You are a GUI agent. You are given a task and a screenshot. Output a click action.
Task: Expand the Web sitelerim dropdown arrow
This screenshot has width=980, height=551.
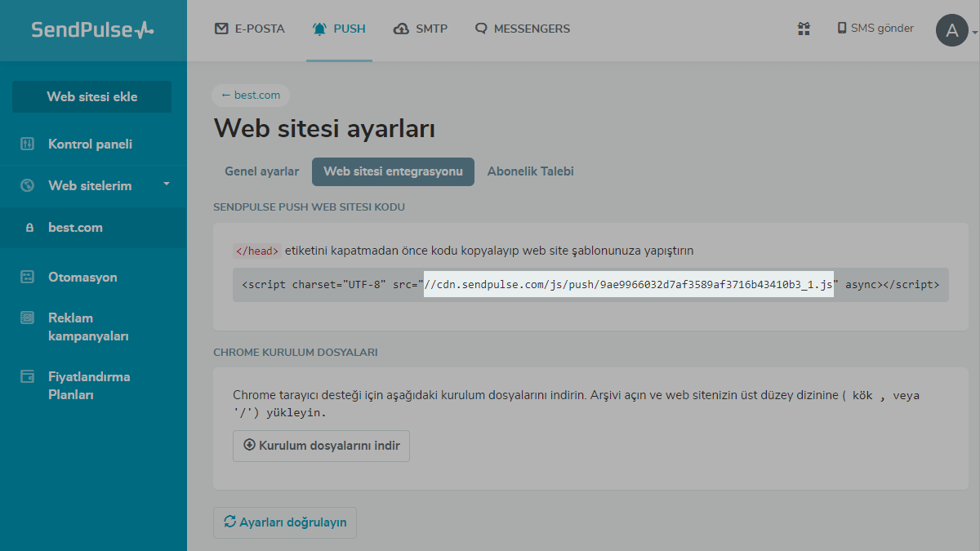pyautogui.click(x=167, y=184)
